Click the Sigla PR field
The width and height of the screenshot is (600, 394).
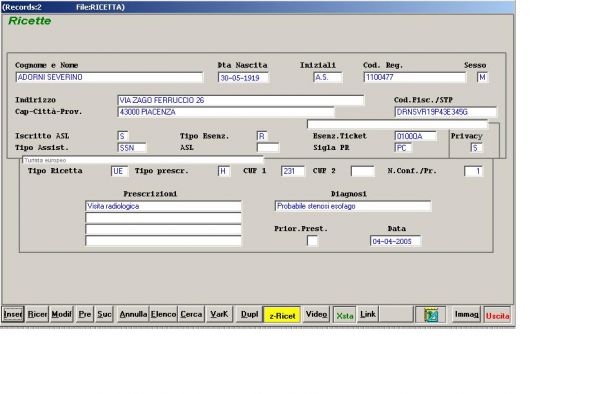coord(403,148)
